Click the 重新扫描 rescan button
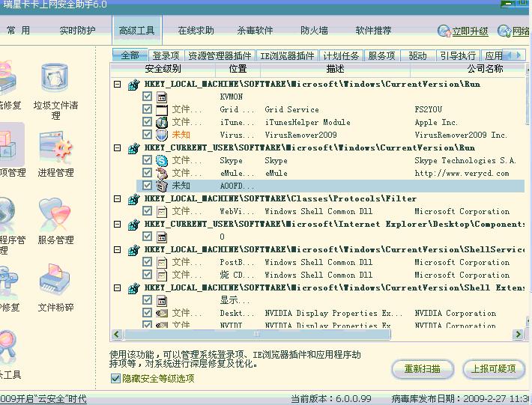 pyautogui.click(x=423, y=369)
